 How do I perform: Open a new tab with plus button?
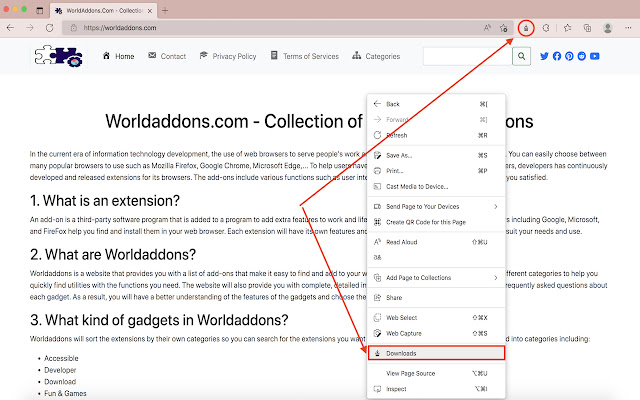(165, 11)
